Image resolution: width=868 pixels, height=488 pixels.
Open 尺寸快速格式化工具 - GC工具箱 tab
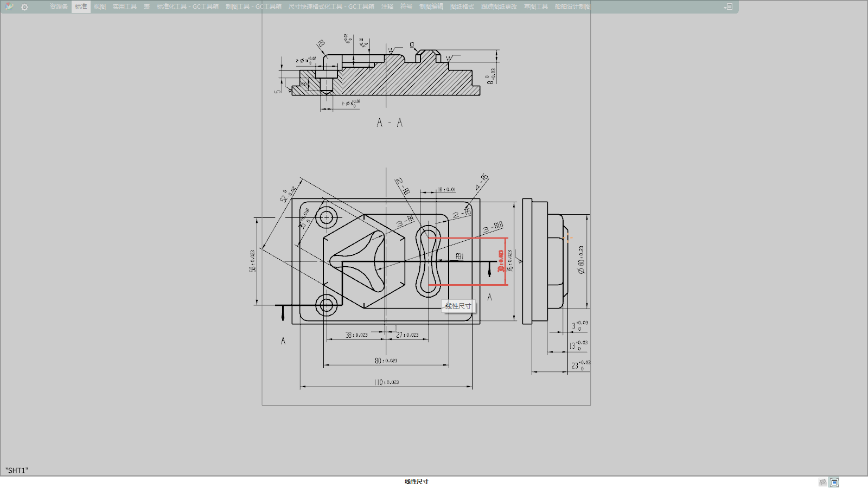(331, 7)
